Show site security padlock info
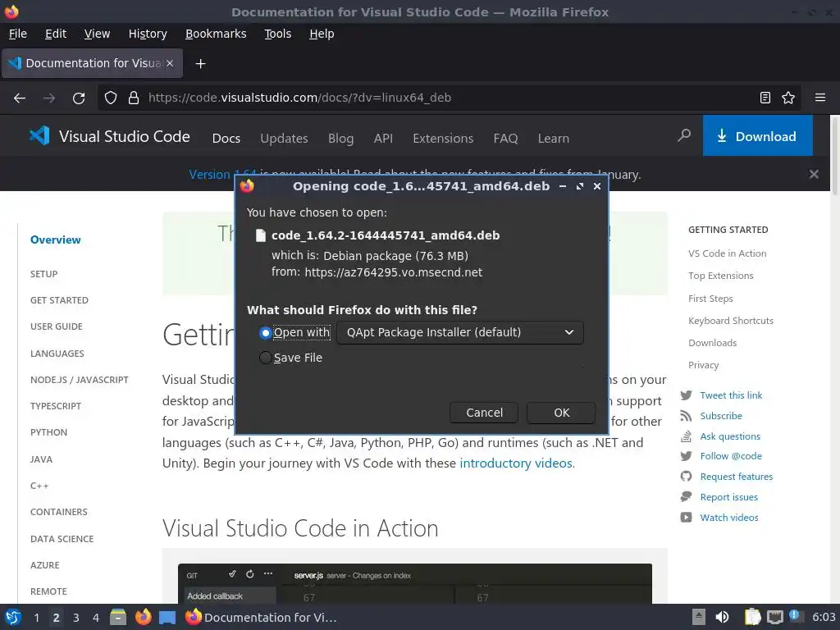840x630 pixels. coord(134,98)
